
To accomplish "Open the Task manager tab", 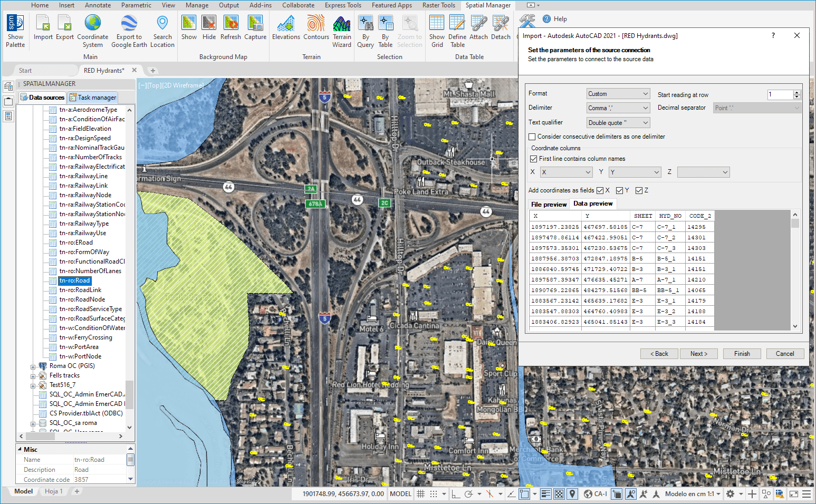I will click(x=93, y=98).
